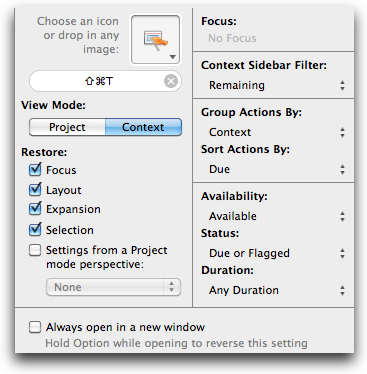The image size is (367, 374).
Task: Uncheck the Focus restore checkbox
Action: pyautogui.click(x=35, y=169)
